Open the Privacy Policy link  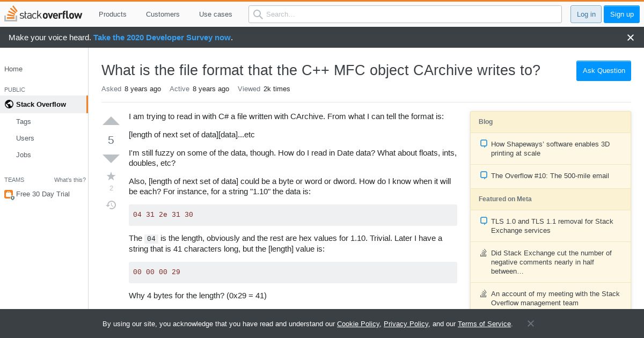point(406,324)
